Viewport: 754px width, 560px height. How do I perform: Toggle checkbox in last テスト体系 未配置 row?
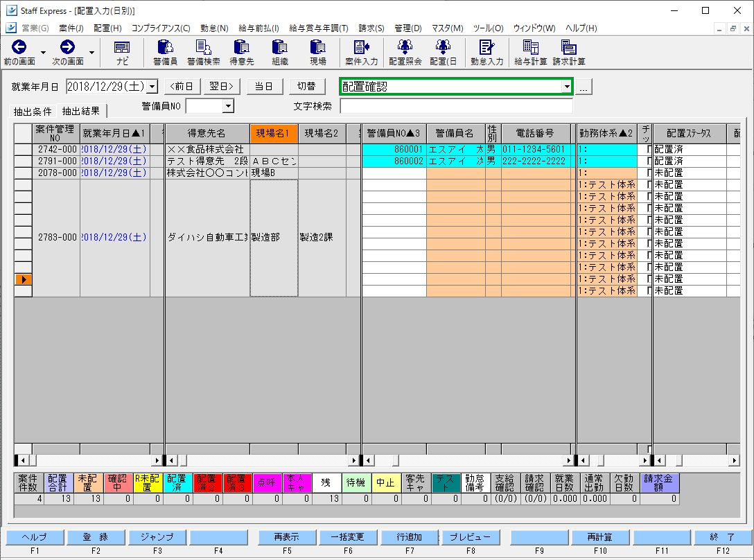pos(649,291)
